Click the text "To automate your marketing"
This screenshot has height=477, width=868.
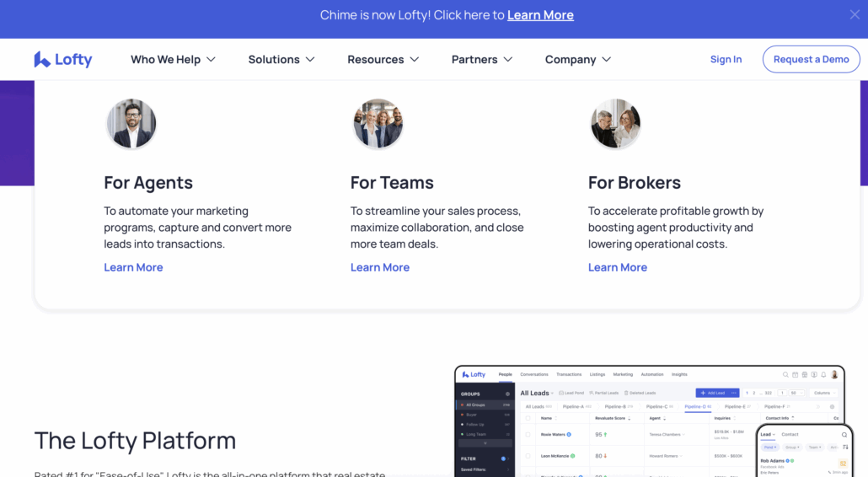pos(176,211)
